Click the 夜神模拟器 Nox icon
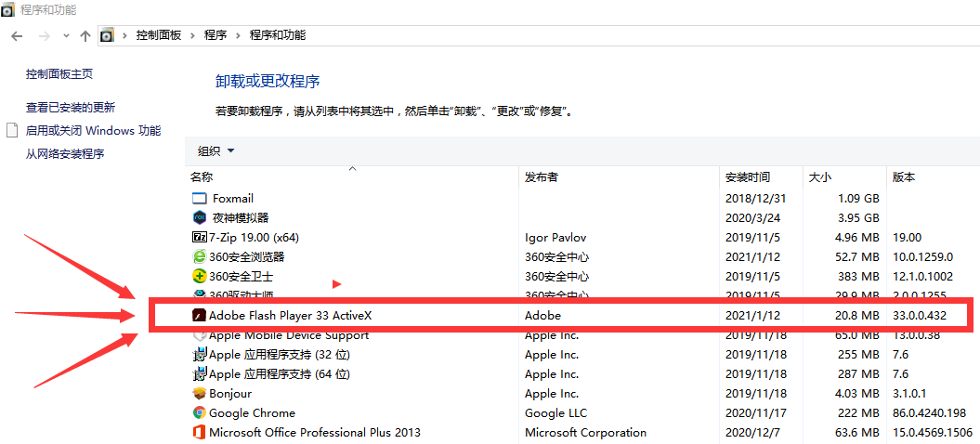 [x=199, y=217]
